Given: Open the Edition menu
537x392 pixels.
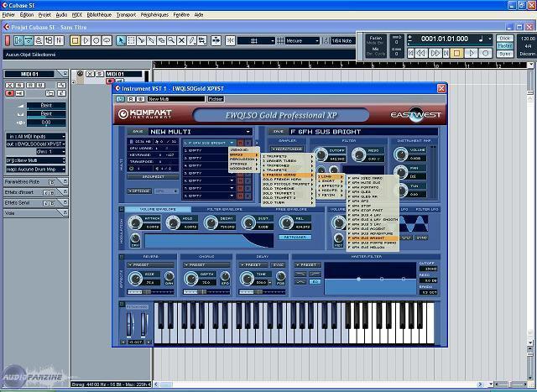Looking at the screenshot, I should click(x=27, y=15).
